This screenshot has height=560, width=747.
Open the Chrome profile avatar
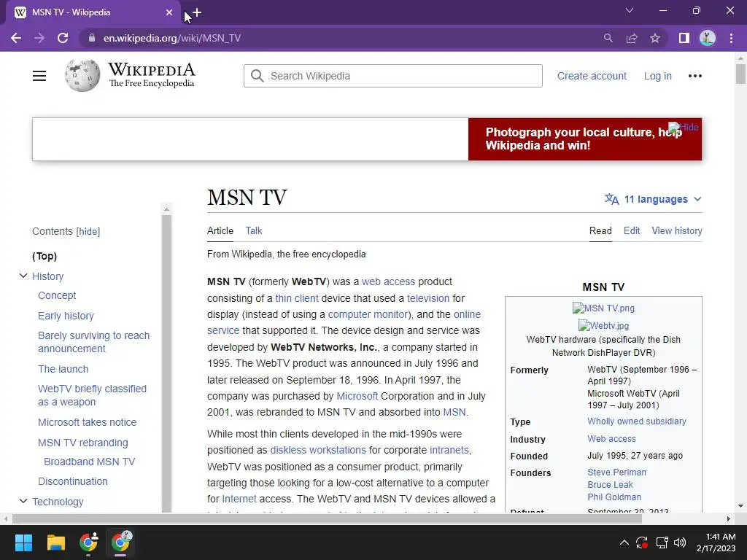(x=708, y=38)
